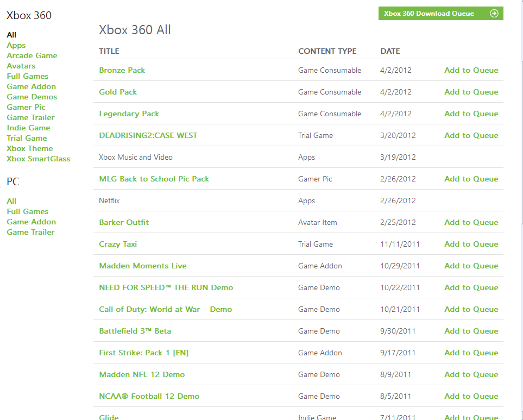The height and width of the screenshot is (420, 523).
Task: Select the Xbox SmartGlass category
Action: 39,159
